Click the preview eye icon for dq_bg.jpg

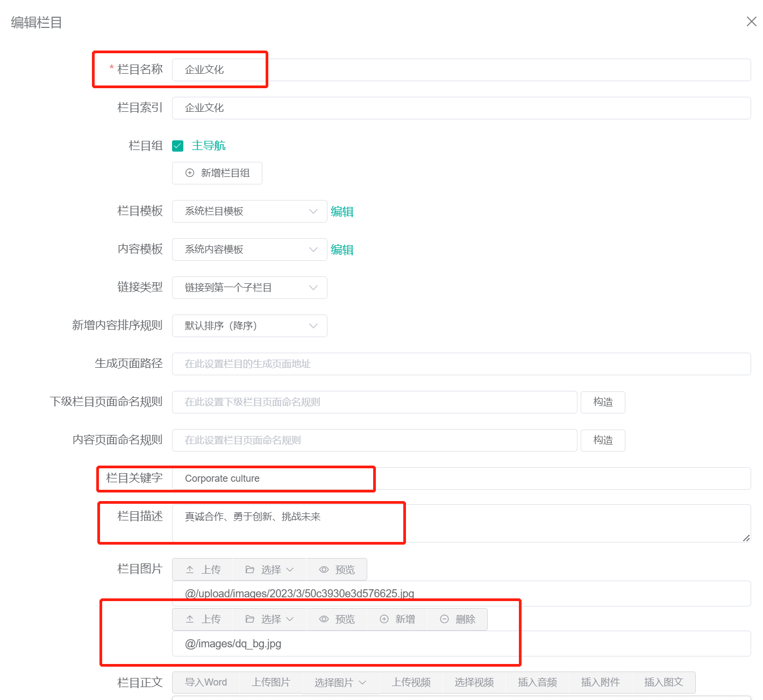point(323,619)
